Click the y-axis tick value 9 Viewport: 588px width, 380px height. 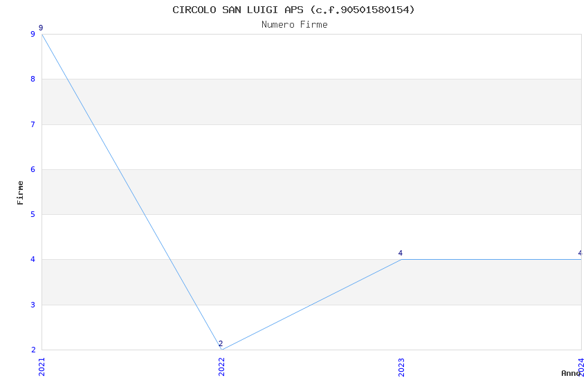point(33,34)
